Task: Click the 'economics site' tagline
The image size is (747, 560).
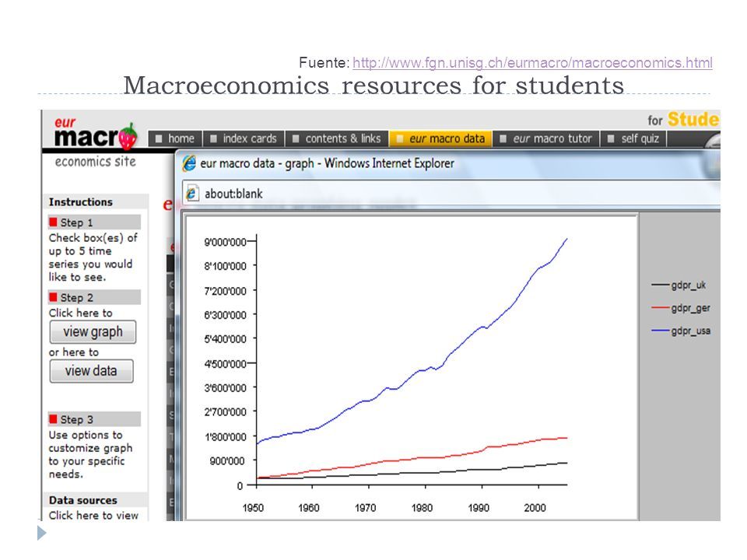Action: (95, 162)
